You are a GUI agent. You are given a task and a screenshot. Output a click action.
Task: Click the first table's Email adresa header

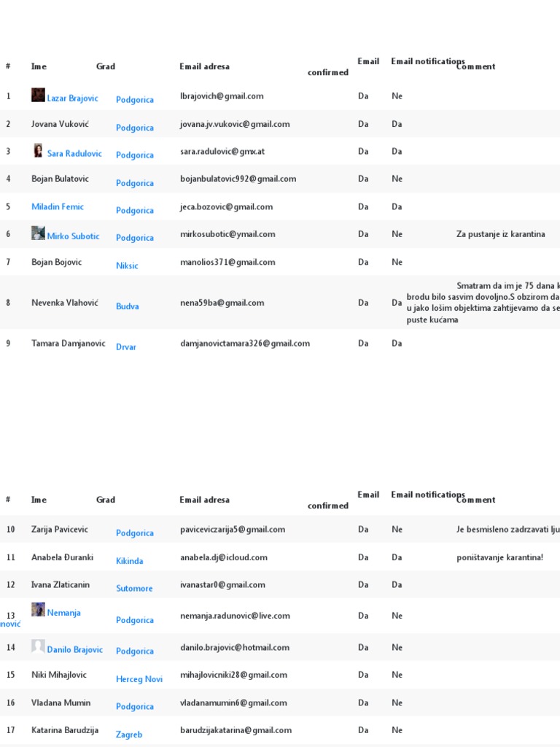coord(204,66)
